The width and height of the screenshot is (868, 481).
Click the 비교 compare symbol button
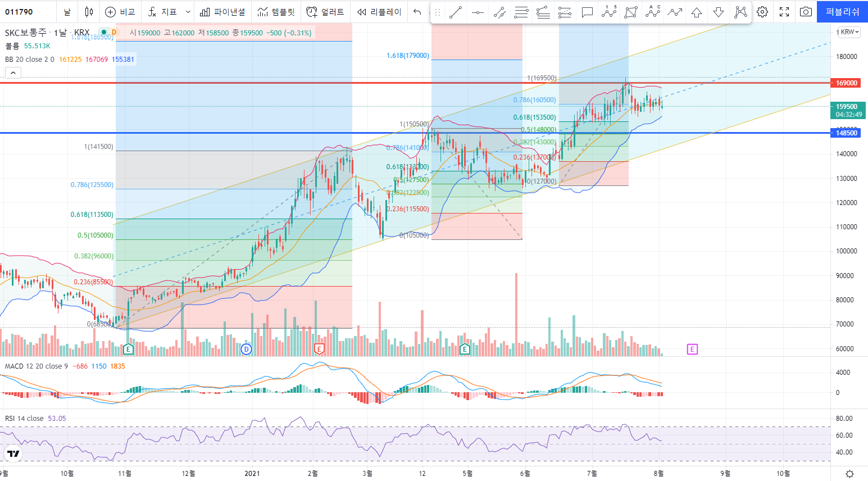tap(120, 12)
